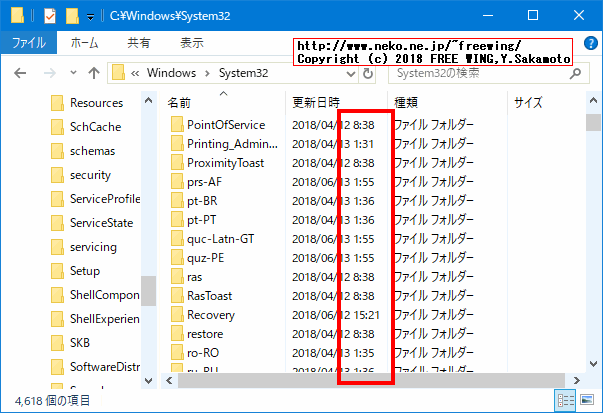Refresh the System32 folder view
This screenshot has height=413, width=603.
tap(368, 73)
